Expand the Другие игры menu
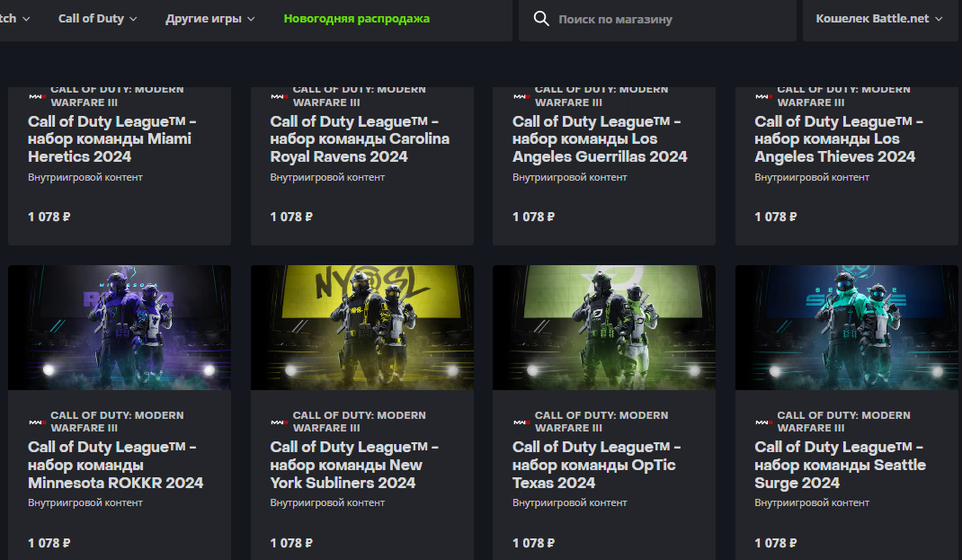Screen dimensions: 962x560 (x=209, y=18)
